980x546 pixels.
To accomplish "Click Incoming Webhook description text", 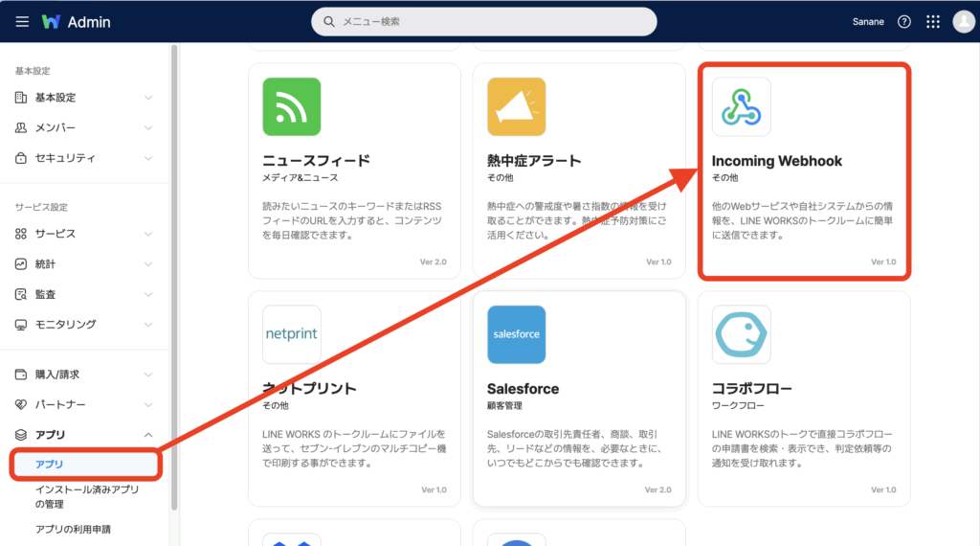I will [803, 220].
